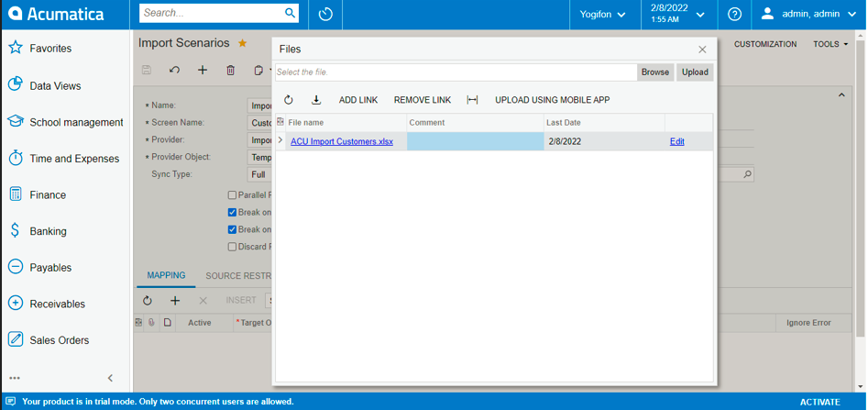Click the lookup magnifier on the right field
This screenshot has width=868, height=410.
point(747,174)
